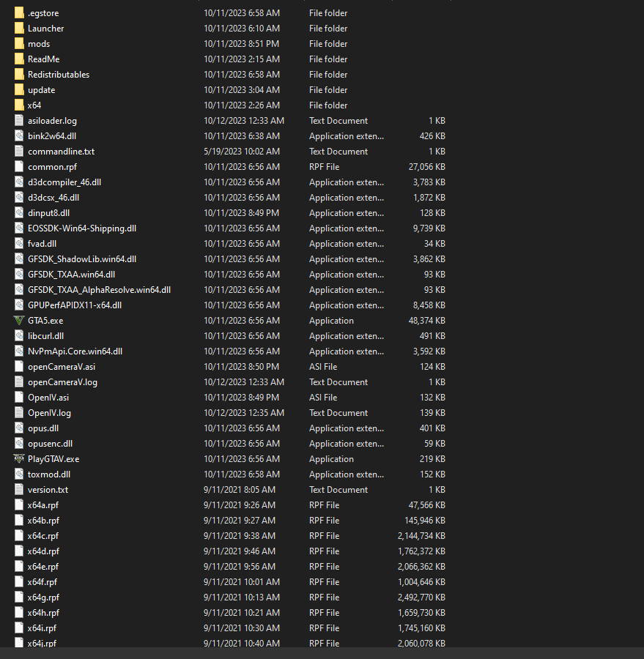Click the Application type of PlayGTAV.exe

point(331,459)
